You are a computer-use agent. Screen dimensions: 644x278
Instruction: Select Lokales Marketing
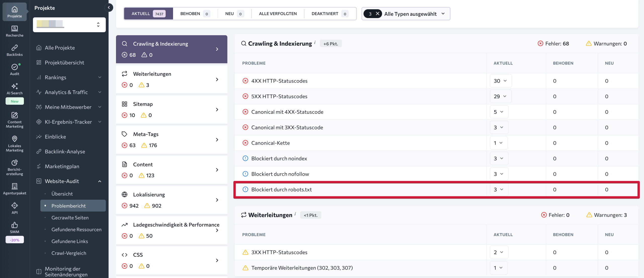coord(14,143)
